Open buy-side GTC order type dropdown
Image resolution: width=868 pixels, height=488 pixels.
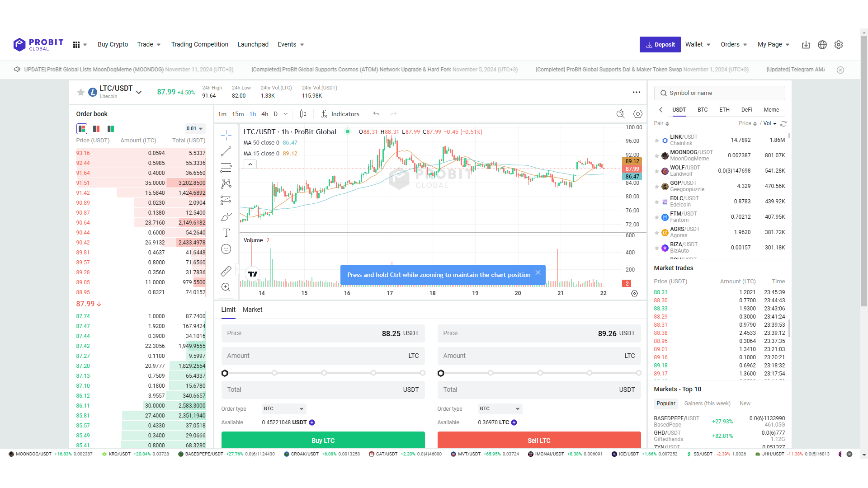pyautogui.click(x=284, y=408)
